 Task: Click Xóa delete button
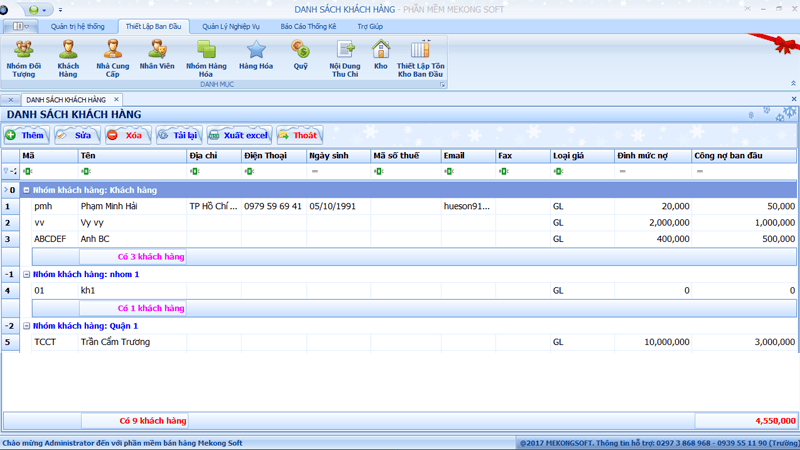[128, 135]
